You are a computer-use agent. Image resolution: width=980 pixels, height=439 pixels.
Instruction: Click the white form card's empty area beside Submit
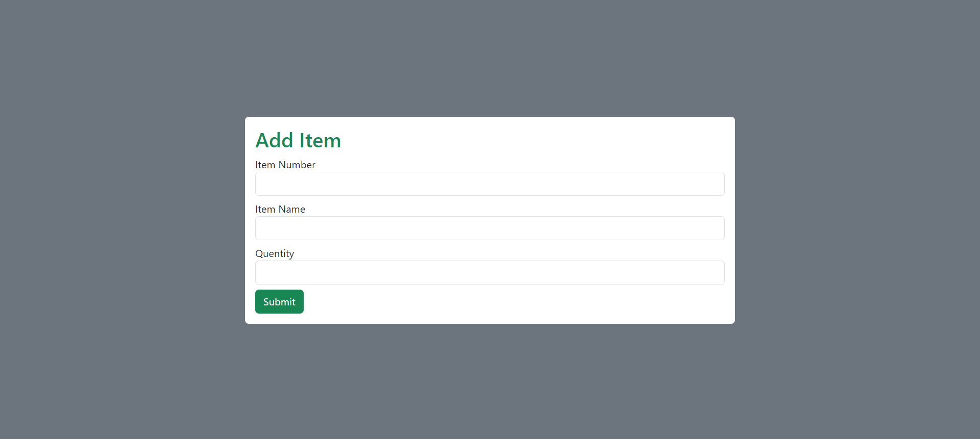point(510,302)
